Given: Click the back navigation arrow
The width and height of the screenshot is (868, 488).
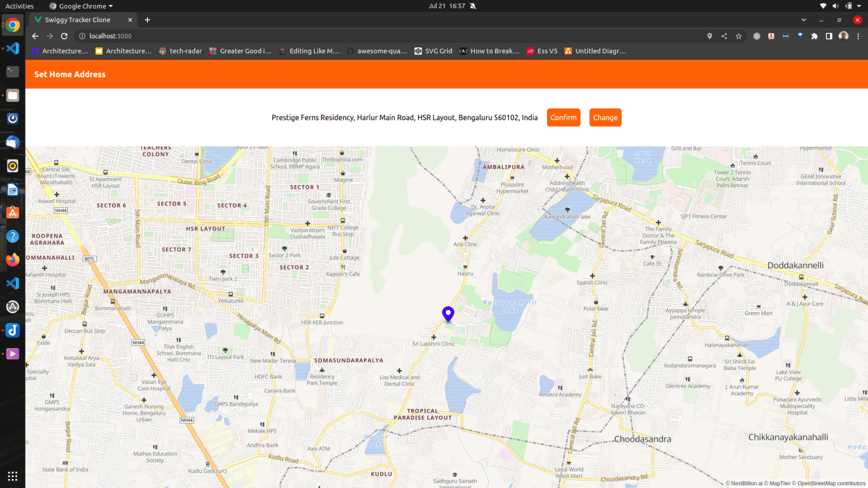Looking at the screenshot, I should click(x=35, y=36).
